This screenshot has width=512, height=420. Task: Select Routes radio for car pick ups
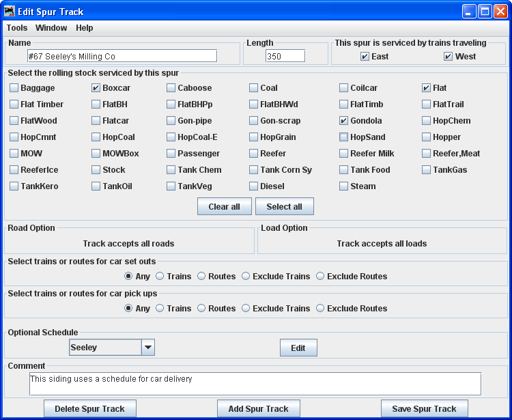pos(201,309)
